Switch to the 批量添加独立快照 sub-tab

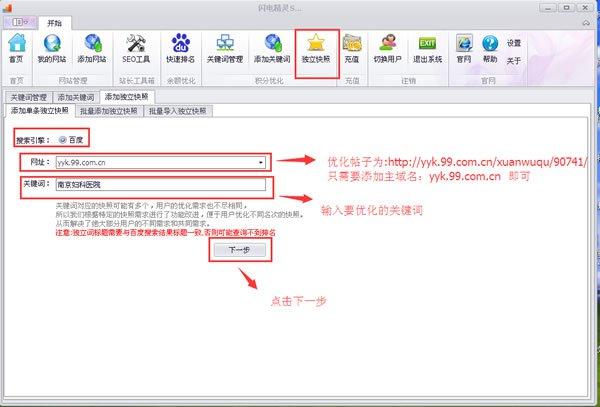109,111
